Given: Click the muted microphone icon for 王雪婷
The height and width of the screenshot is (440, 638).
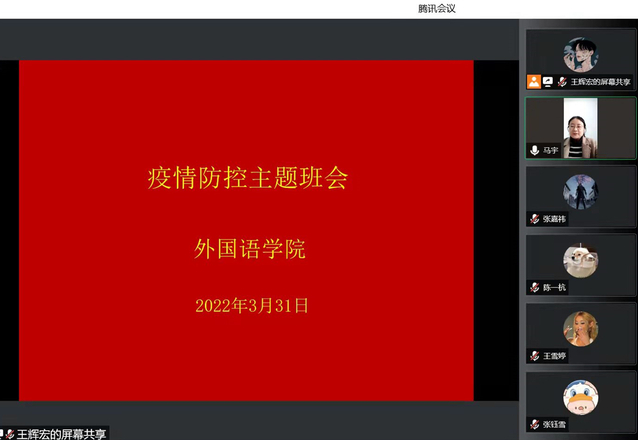Looking at the screenshot, I should click(535, 356).
